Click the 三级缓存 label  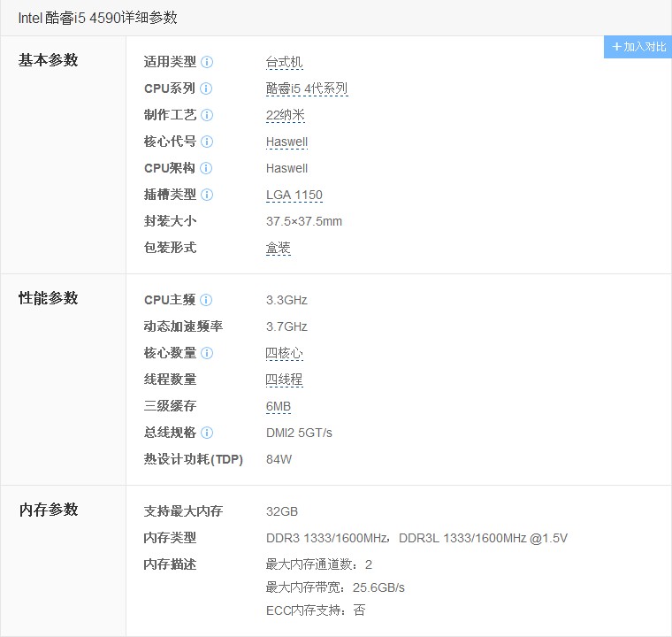pos(170,406)
